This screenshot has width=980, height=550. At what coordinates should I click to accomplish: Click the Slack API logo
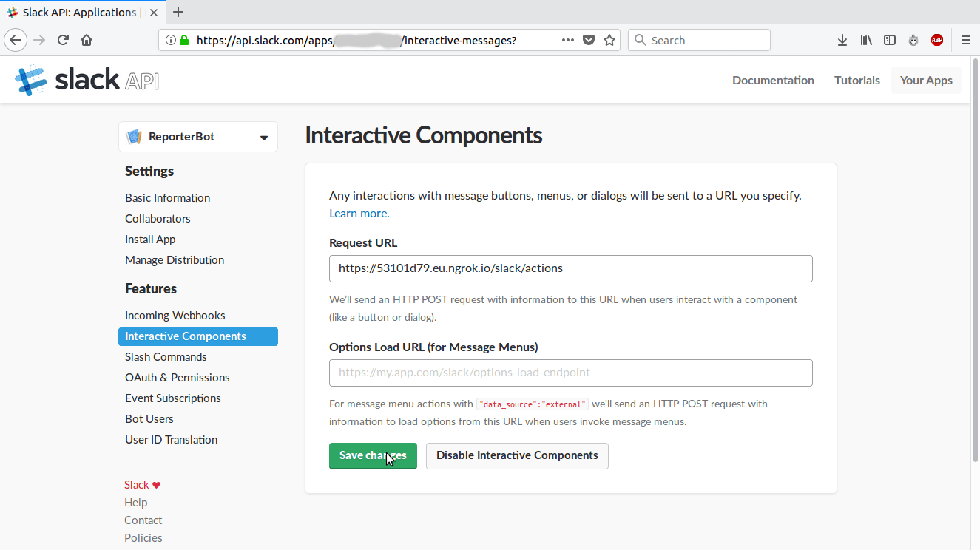pos(87,80)
